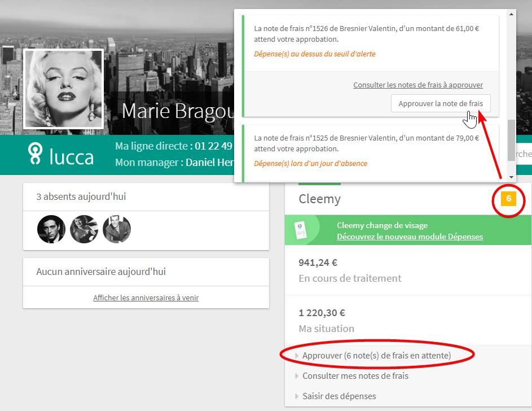Select notification for note de frais n°1526

(x=371, y=66)
